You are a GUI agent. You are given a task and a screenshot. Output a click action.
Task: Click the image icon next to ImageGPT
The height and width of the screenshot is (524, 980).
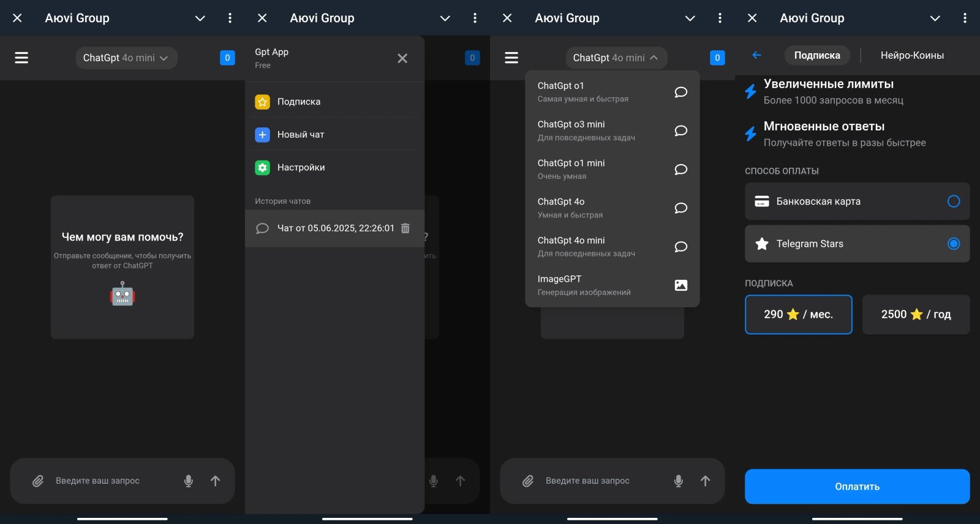680,285
